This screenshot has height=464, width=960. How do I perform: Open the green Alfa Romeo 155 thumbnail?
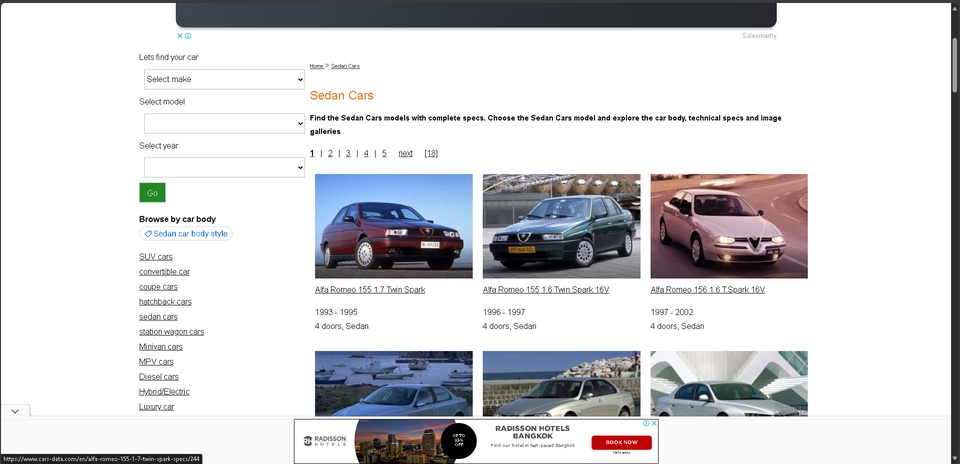(x=561, y=226)
